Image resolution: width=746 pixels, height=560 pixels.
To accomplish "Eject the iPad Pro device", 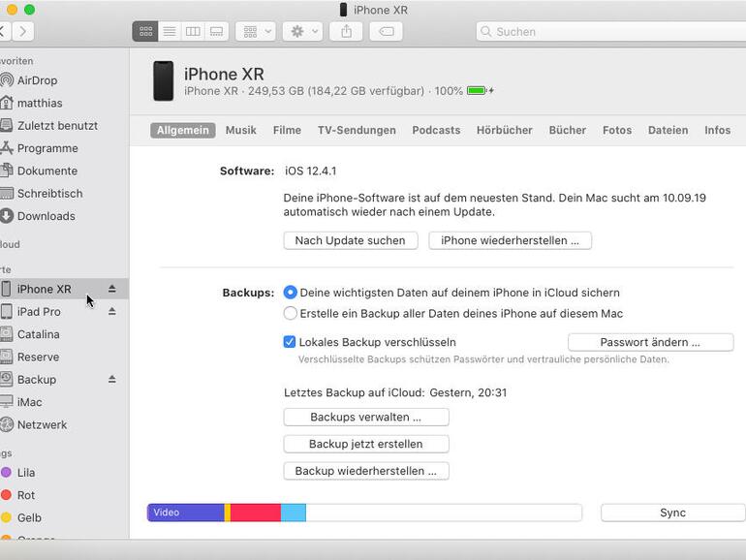I will coord(111,311).
